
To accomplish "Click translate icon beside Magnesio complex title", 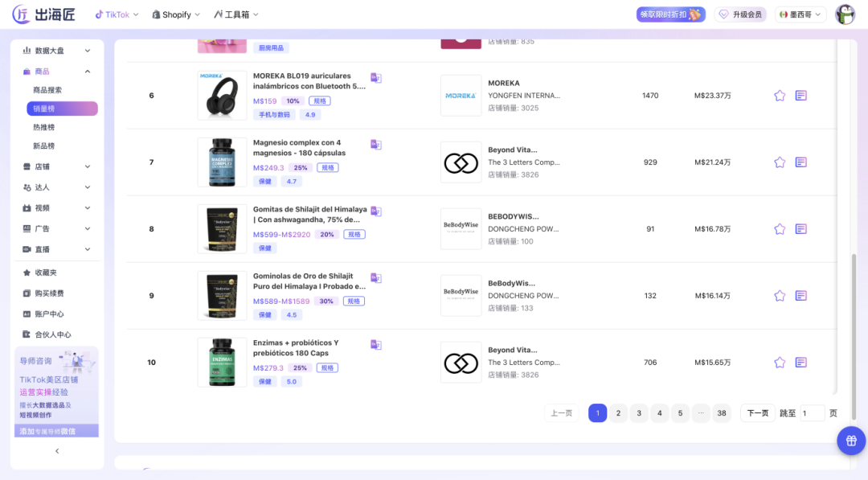I will pyautogui.click(x=376, y=145).
